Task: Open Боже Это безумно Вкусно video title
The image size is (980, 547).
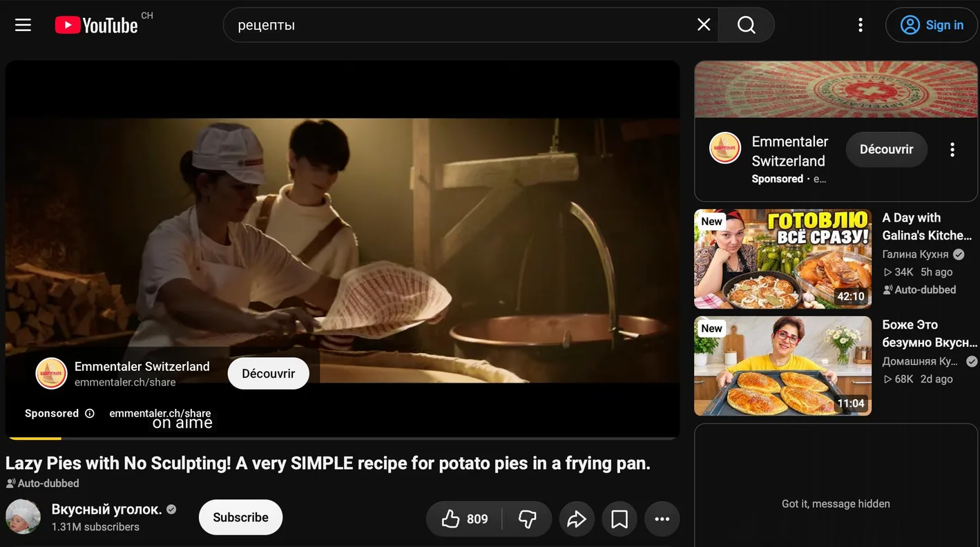Action: tap(930, 334)
